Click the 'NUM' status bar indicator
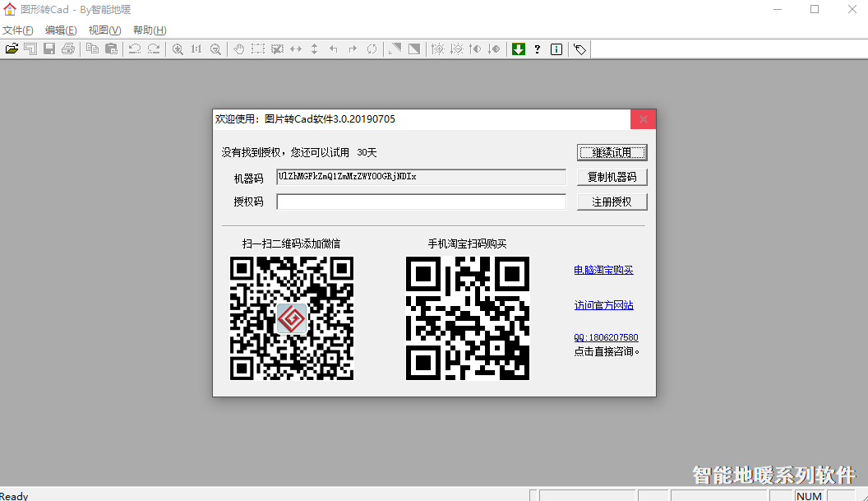Image resolution: width=868 pixels, height=501 pixels. (809, 496)
